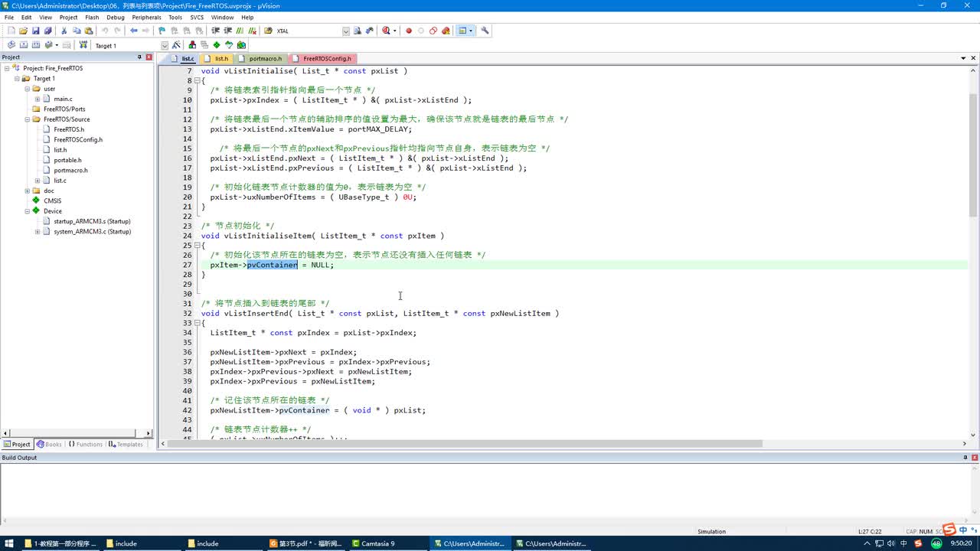Screen dimensions: 980x551
Task: Open Manage Run-Time Environment green diamond icon
Action: 217,45
